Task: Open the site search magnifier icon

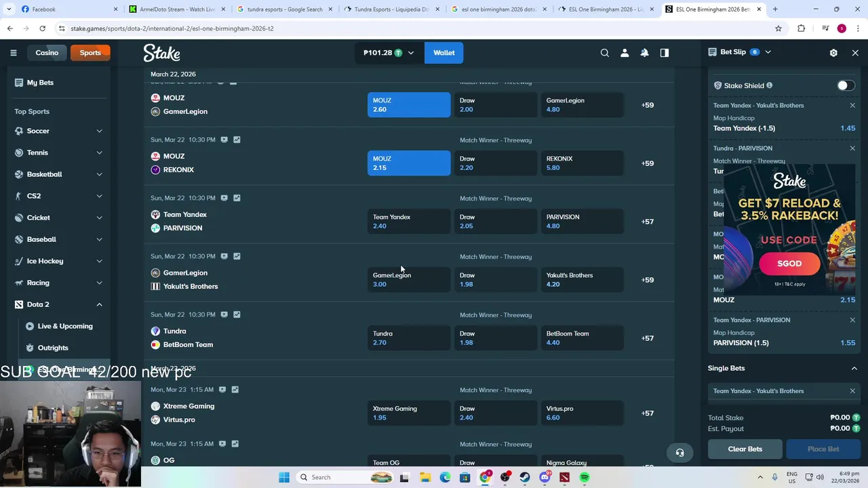Action: 604,52
